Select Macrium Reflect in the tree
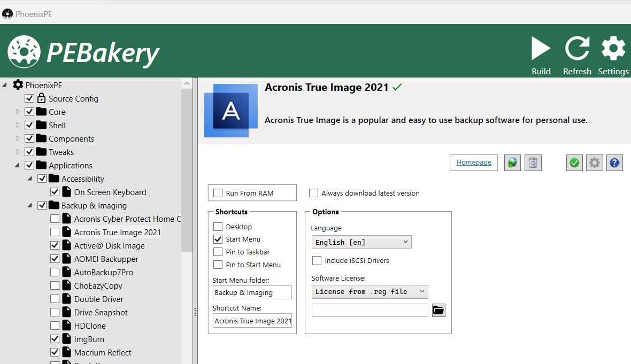The image size is (631, 364). point(103,353)
